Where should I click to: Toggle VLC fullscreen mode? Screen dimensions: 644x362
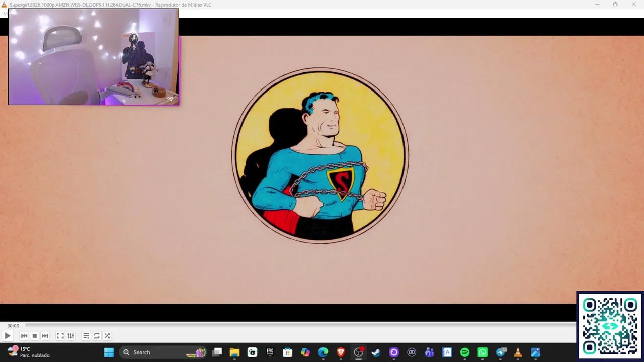coord(60,336)
